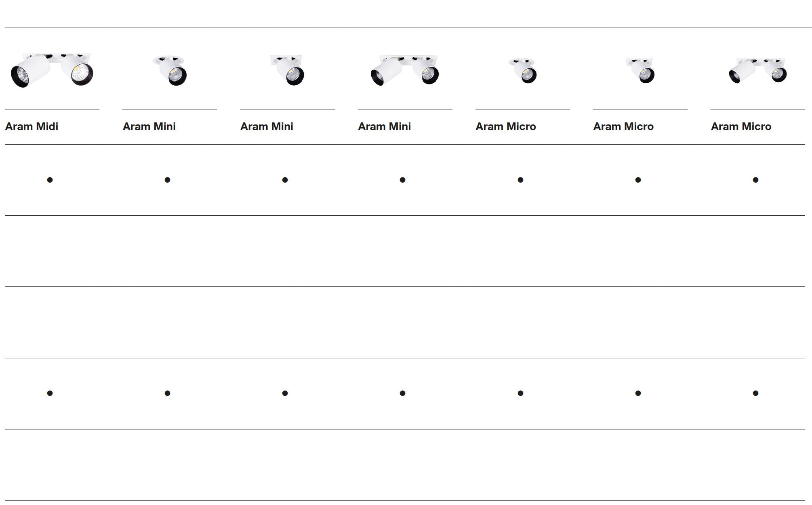Click the Aram Midi product name
Image resolution: width=812 pixels, height=505 pixels.
point(32,126)
